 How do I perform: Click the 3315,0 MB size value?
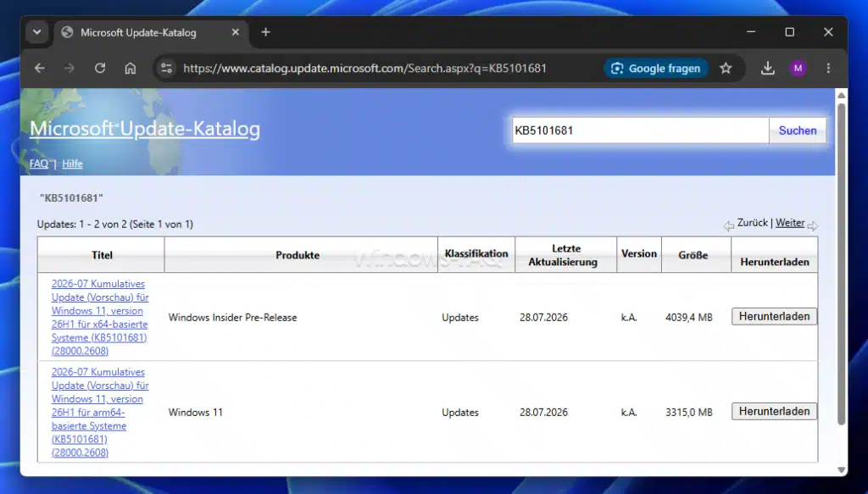pos(688,412)
